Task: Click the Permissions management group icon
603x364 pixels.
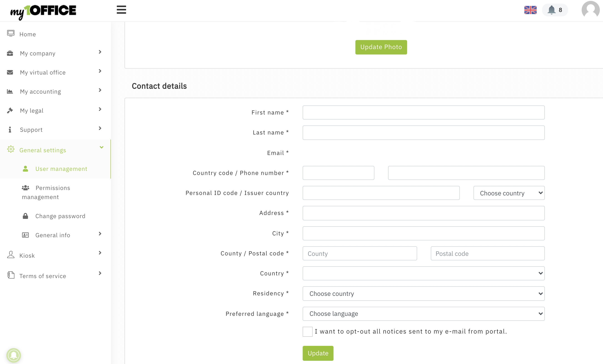Action: tap(25, 188)
